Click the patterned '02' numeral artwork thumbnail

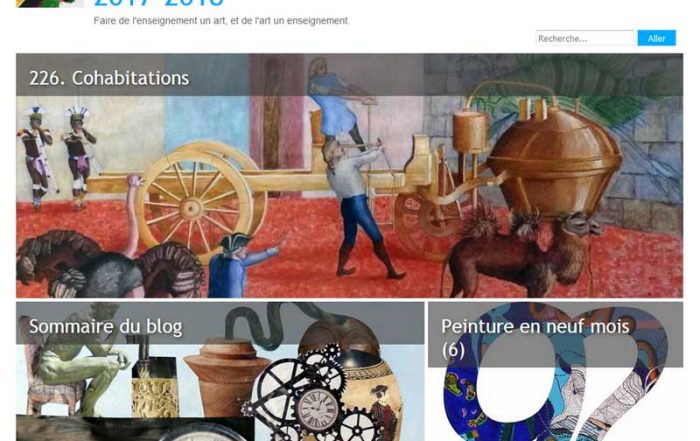[555, 371]
